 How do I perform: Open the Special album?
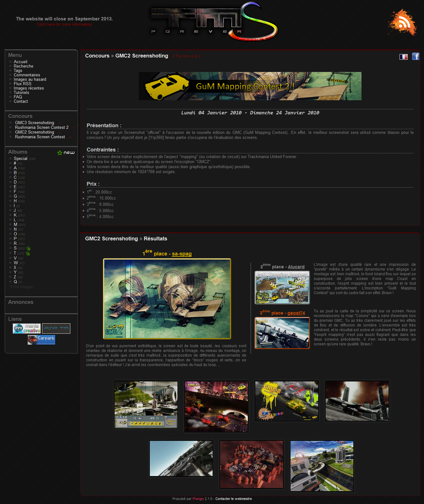point(20,158)
